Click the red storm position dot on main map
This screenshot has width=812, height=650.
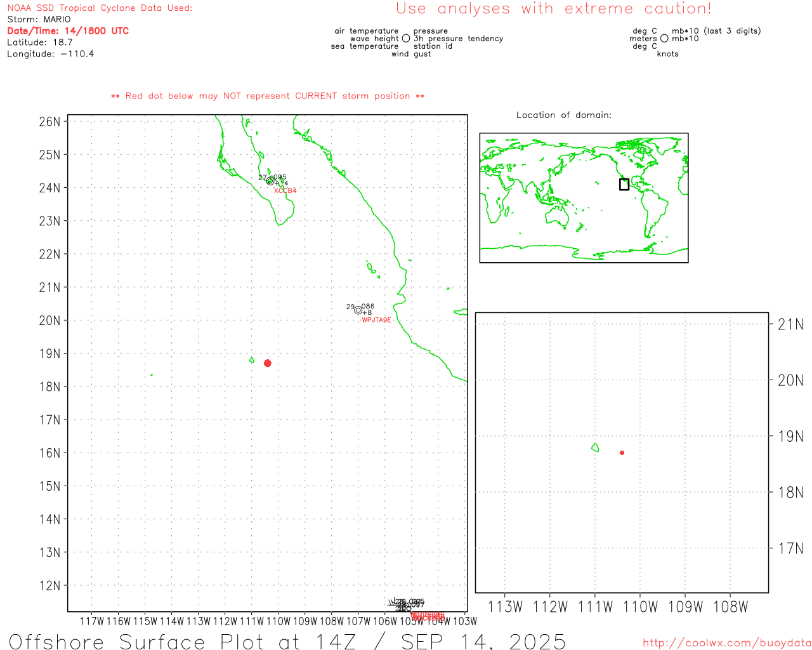coord(268,363)
